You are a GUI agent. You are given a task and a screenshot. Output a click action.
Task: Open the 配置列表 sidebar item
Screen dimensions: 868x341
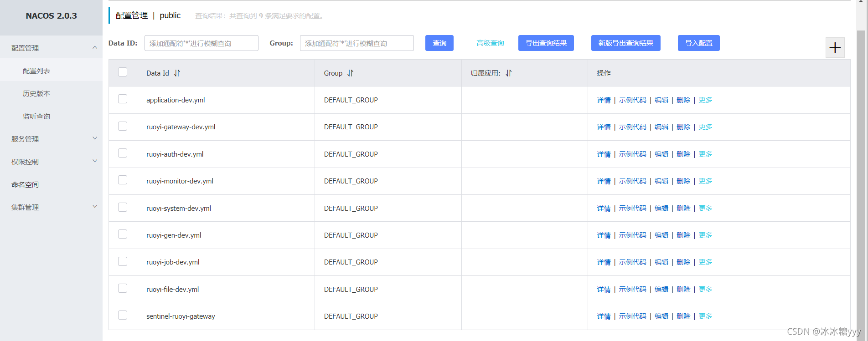click(x=36, y=71)
